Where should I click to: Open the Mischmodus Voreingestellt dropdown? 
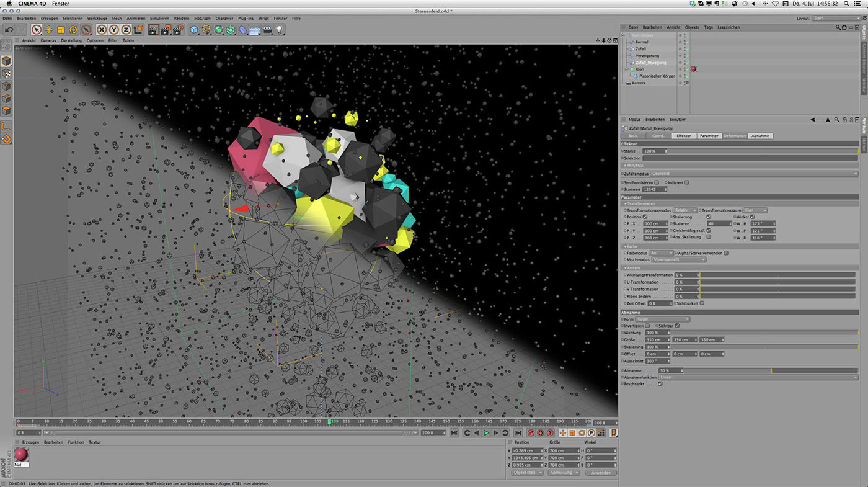point(679,259)
